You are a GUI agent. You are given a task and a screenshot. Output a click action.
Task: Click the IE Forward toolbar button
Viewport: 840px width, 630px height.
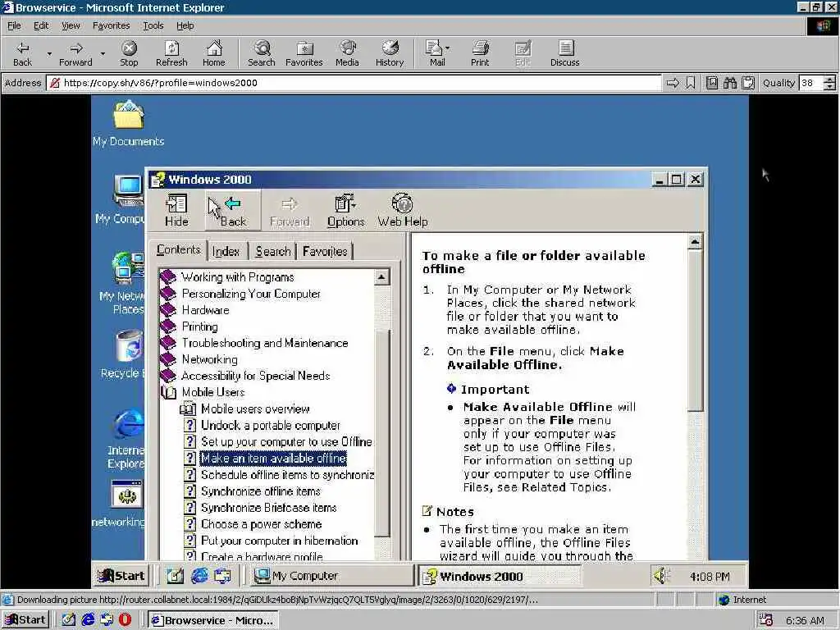pos(75,53)
